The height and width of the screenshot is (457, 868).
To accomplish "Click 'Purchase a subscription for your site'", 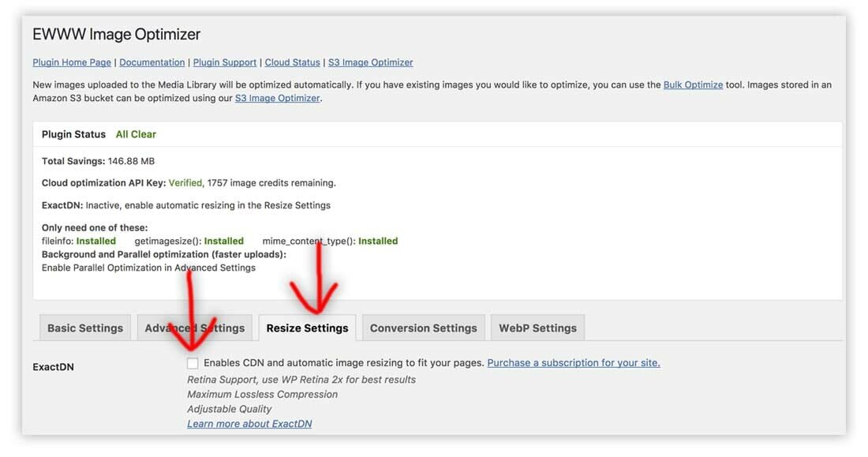I will [574, 362].
